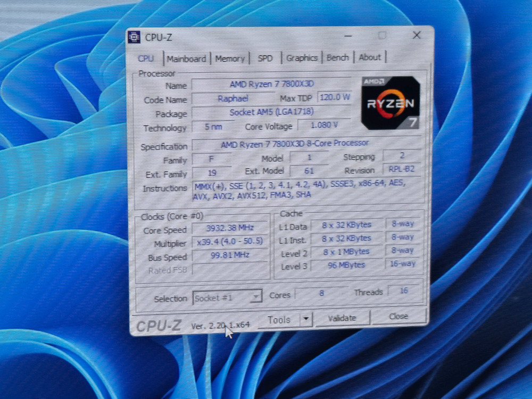532x399 pixels.
Task: Click the Technology value 5 nm
Action: click(x=213, y=127)
